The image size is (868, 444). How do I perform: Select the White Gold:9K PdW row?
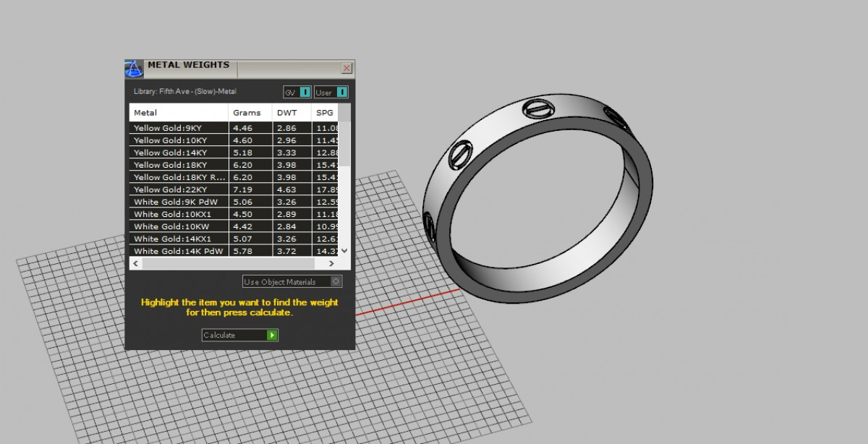coord(179,202)
